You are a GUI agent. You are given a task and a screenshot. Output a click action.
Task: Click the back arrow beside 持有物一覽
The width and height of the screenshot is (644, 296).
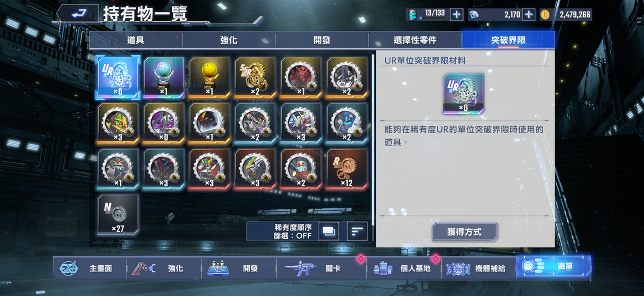click(78, 13)
